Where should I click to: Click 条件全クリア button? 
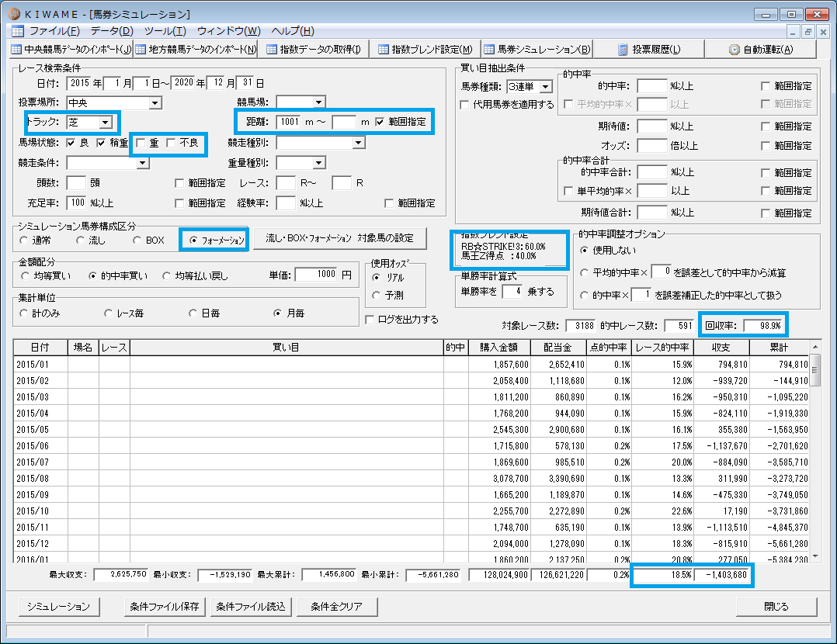tap(337, 607)
